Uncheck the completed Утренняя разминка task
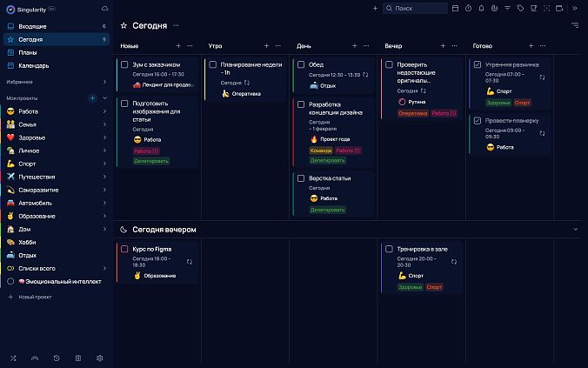588x368 pixels. [x=478, y=64]
